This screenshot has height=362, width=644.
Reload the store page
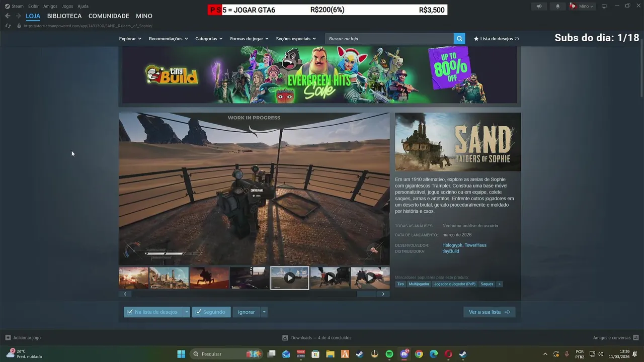click(x=8, y=26)
